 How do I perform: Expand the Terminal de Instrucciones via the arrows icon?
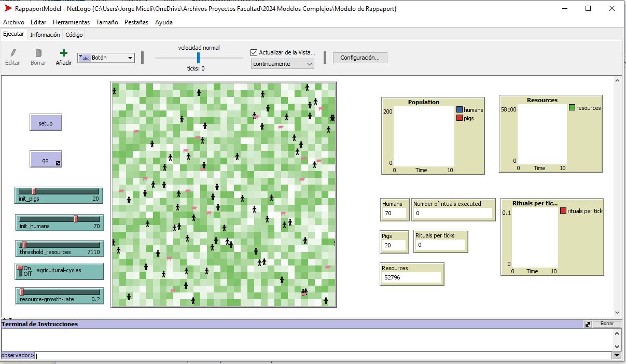click(589, 323)
